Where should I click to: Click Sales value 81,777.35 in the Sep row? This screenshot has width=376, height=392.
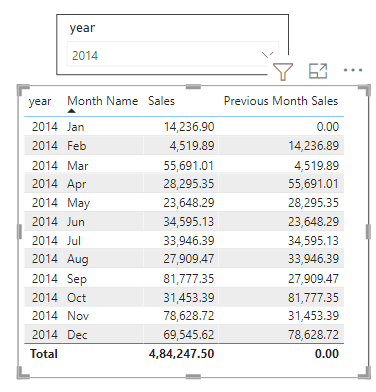pyautogui.click(x=189, y=279)
